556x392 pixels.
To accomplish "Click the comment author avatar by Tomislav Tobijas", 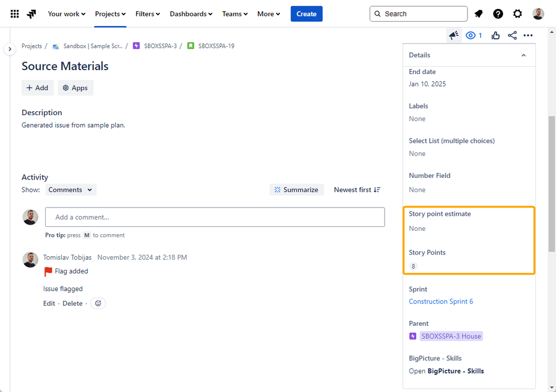I will pos(31,260).
